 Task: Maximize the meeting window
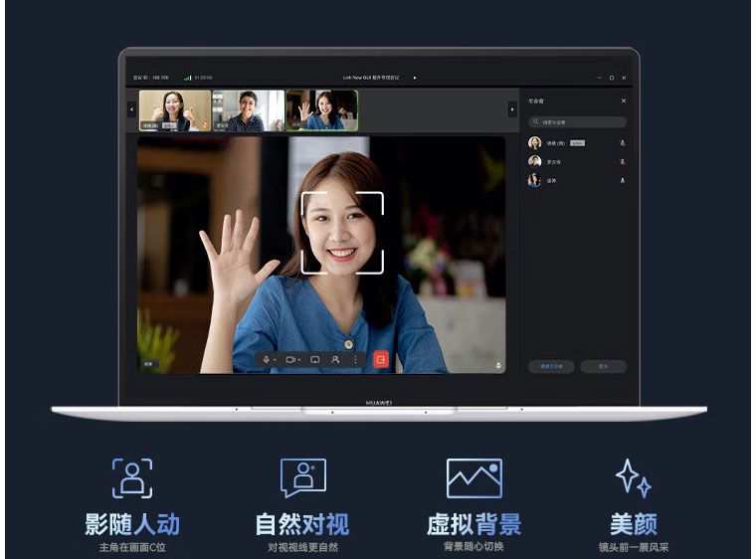click(612, 78)
